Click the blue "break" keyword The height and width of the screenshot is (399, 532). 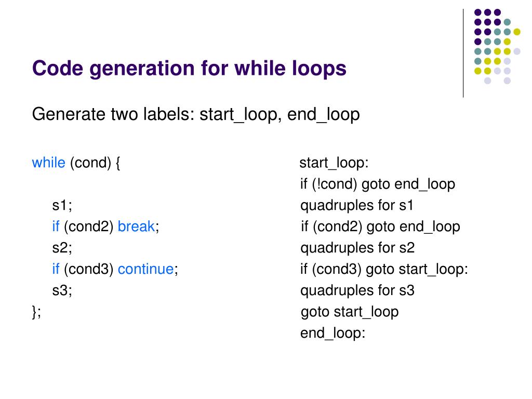136,227
